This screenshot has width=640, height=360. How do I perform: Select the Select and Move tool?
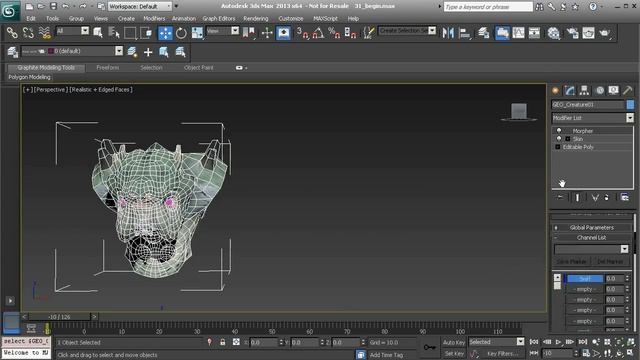pyautogui.click(x=165, y=33)
